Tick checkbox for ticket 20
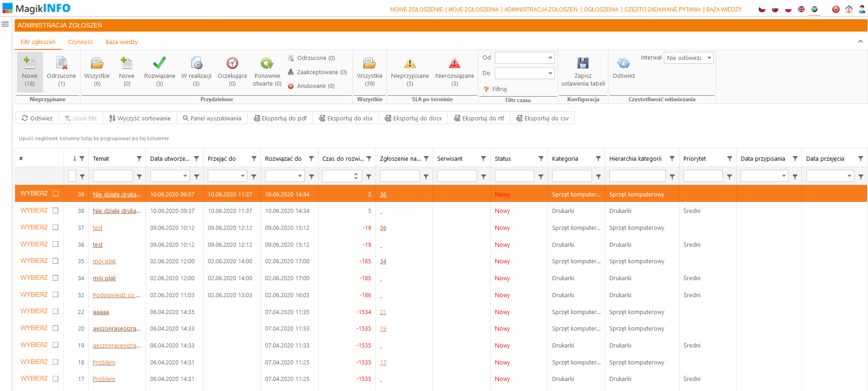 pyautogui.click(x=56, y=328)
